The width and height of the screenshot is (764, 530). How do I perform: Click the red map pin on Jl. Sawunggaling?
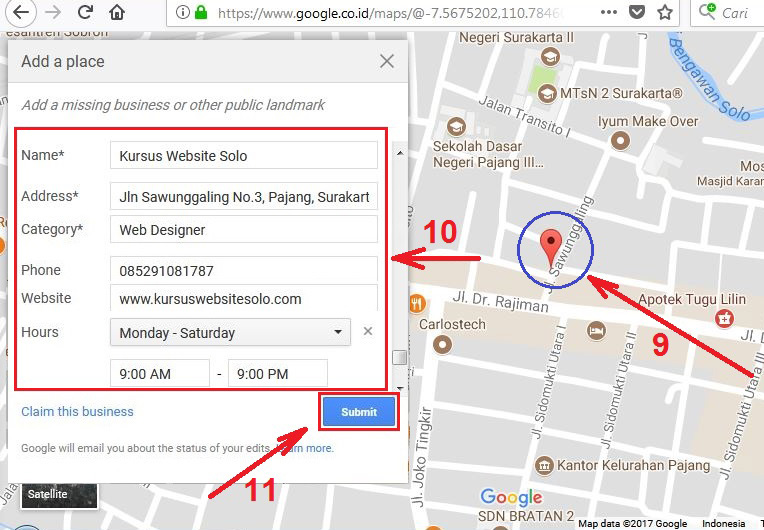pyautogui.click(x=551, y=248)
